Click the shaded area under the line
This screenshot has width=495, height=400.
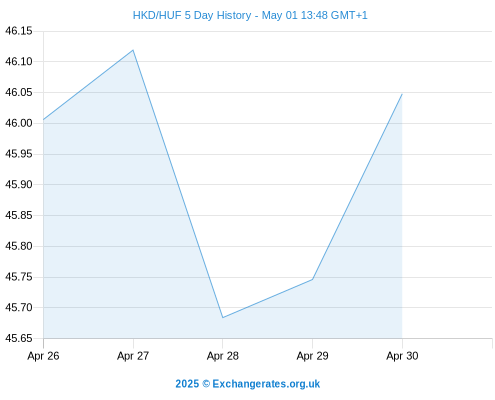(133, 233)
